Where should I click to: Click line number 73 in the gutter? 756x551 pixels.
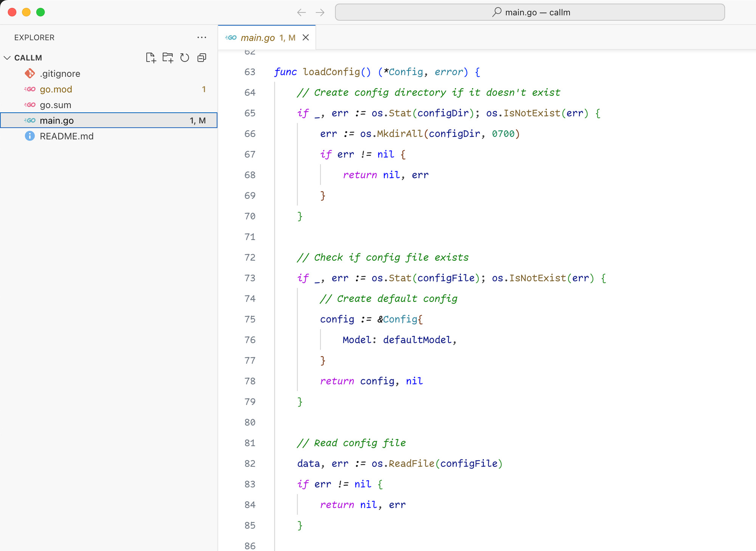pos(250,278)
